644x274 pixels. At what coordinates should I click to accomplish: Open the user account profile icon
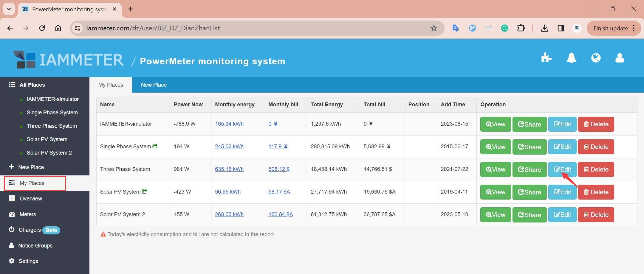coord(620,58)
